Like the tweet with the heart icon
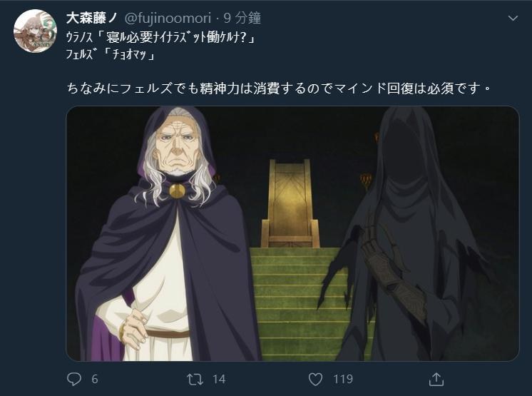The width and height of the screenshot is (532, 396). 315,379
